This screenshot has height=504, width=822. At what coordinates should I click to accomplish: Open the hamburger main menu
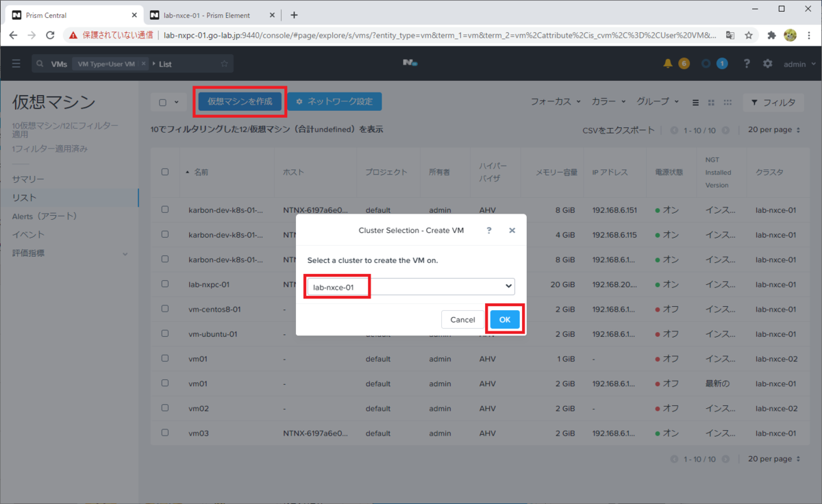click(x=16, y=64)
